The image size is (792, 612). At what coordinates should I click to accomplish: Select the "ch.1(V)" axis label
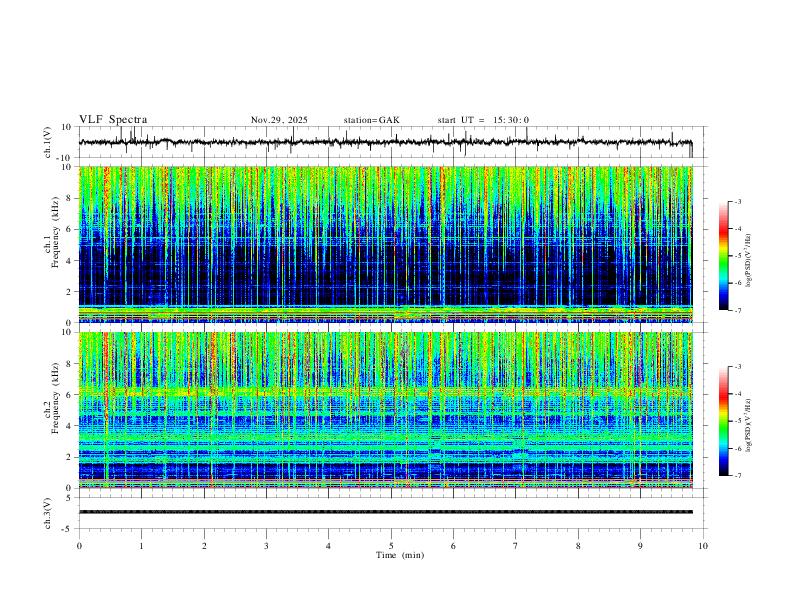pos(48,142)
